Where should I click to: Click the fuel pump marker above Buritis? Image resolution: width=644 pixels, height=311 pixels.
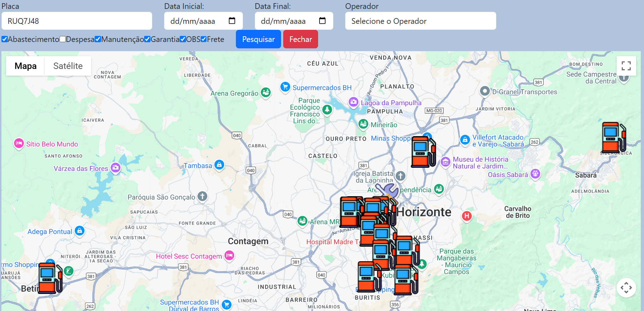[x=369, y=277]
